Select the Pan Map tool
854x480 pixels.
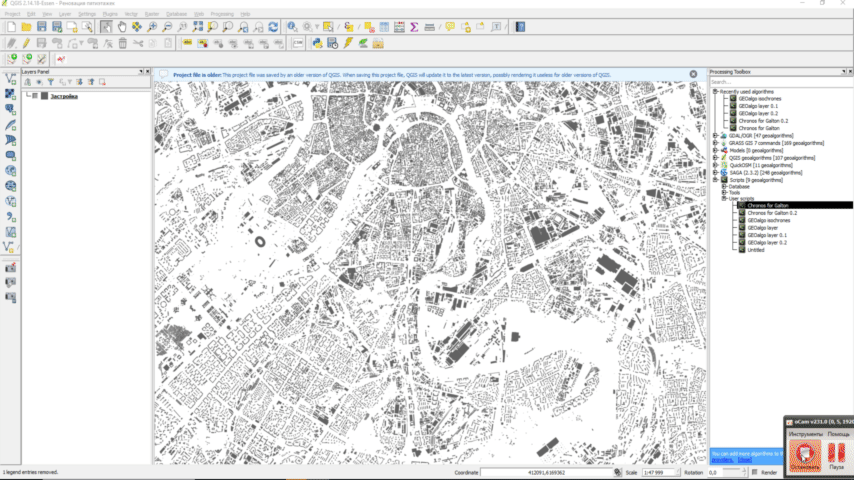point(122,27)
